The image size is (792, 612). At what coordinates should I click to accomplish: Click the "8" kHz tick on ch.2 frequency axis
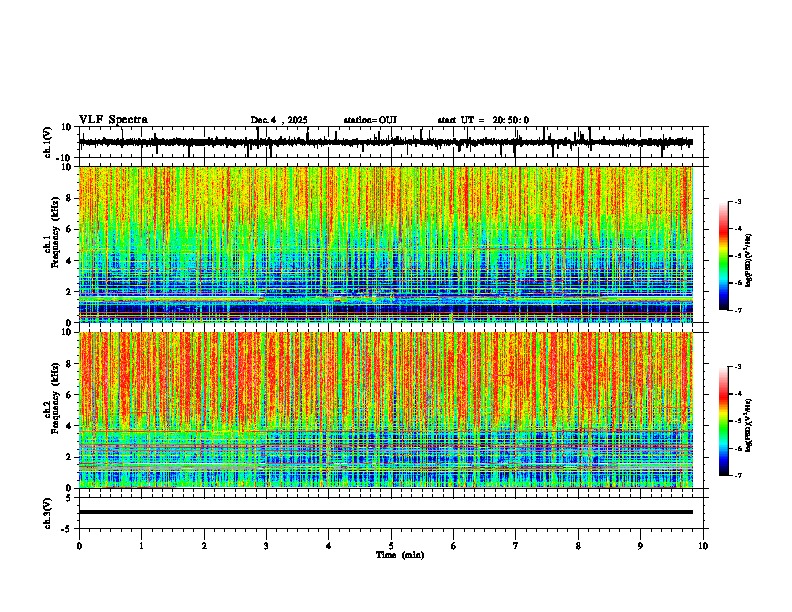tap(69, 364)
